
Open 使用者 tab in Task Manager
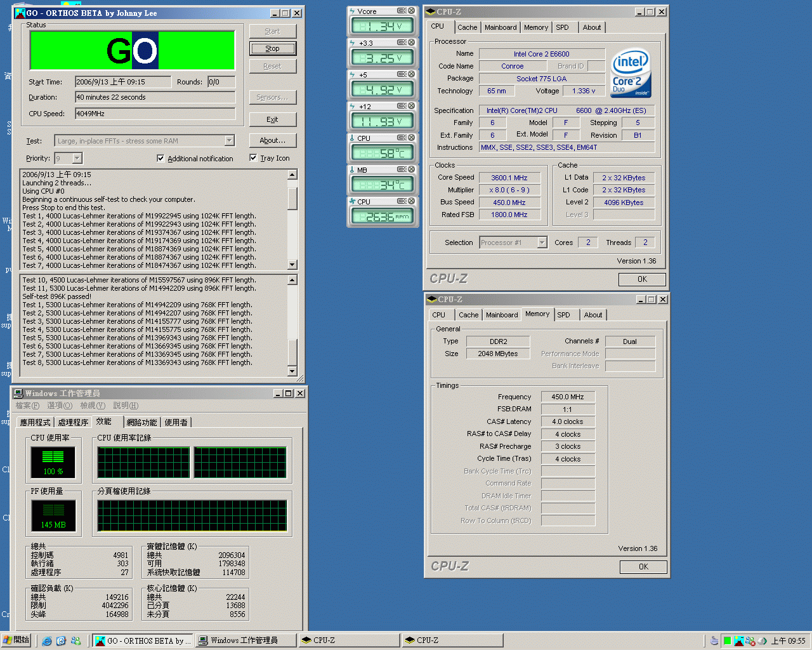(x=176, y=423)
